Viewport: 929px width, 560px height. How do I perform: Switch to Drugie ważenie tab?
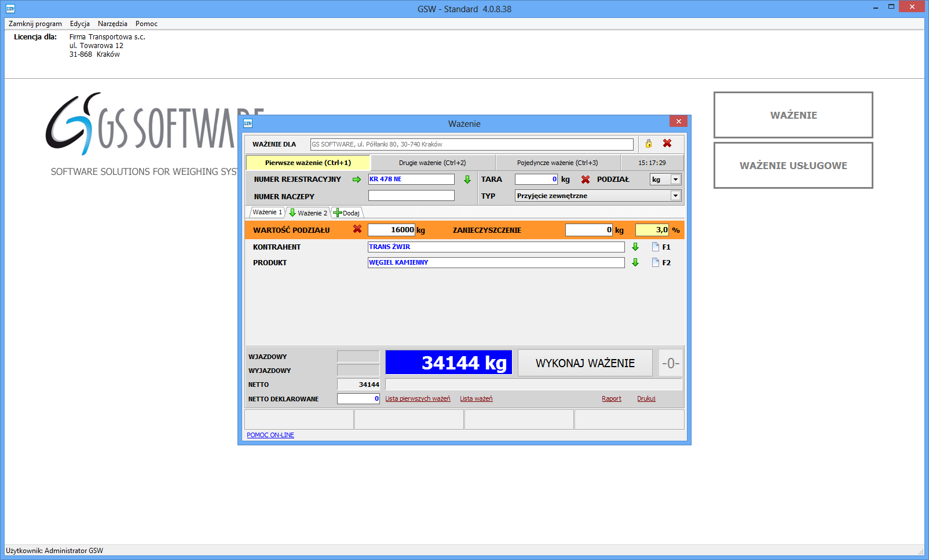432,163
